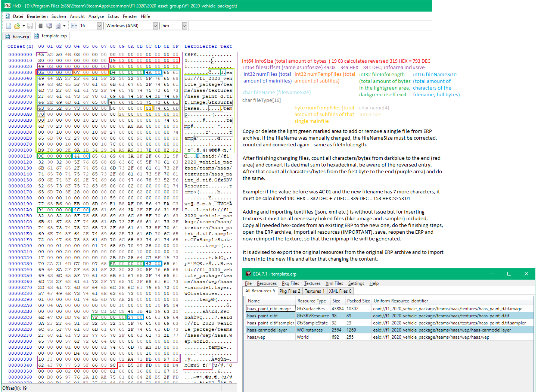Open a file using the folder icon
The height and width of the screenshot is (392, 538).
pyautogui.click(x=17, y=26)
